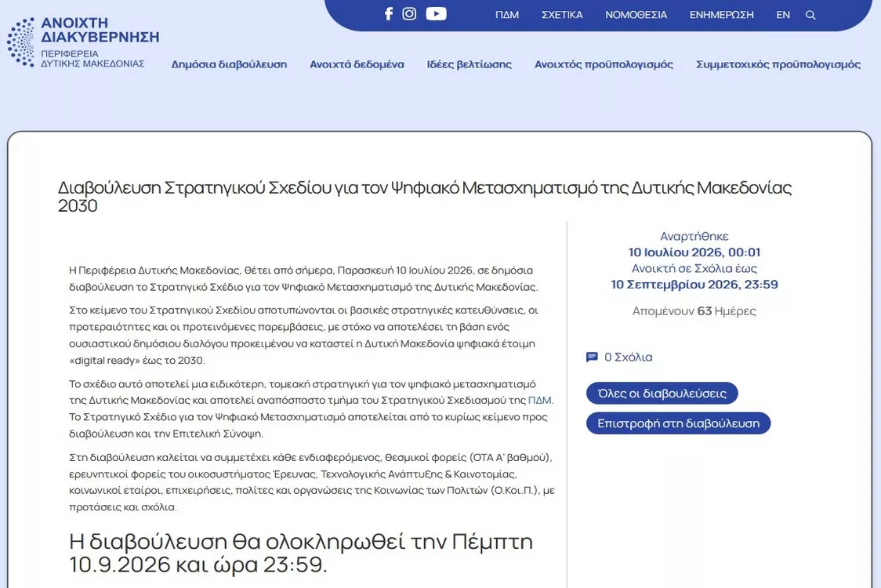Click the ΑΝΟΙΧΤΗ ΔΙΑΚΥΒΕΡΝΗΣΗ site title

(100, 30)
